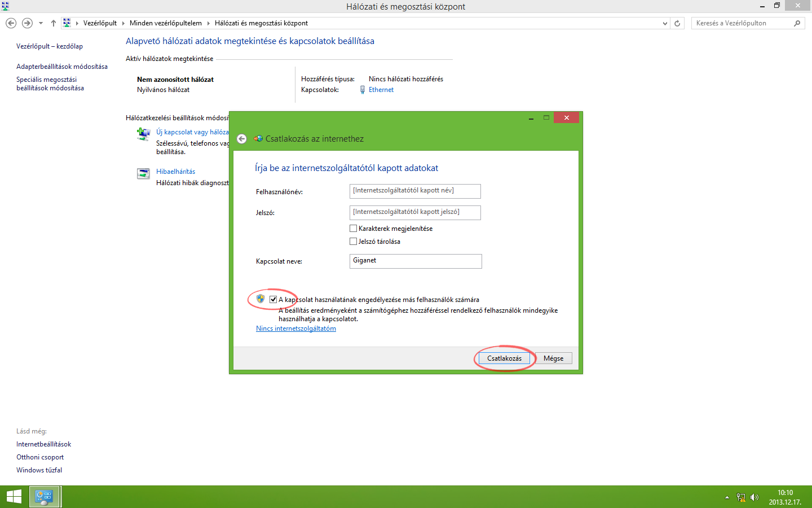Open Új kapcsolat with the green plus icon

pyautogui.click(x=143, y=134)
